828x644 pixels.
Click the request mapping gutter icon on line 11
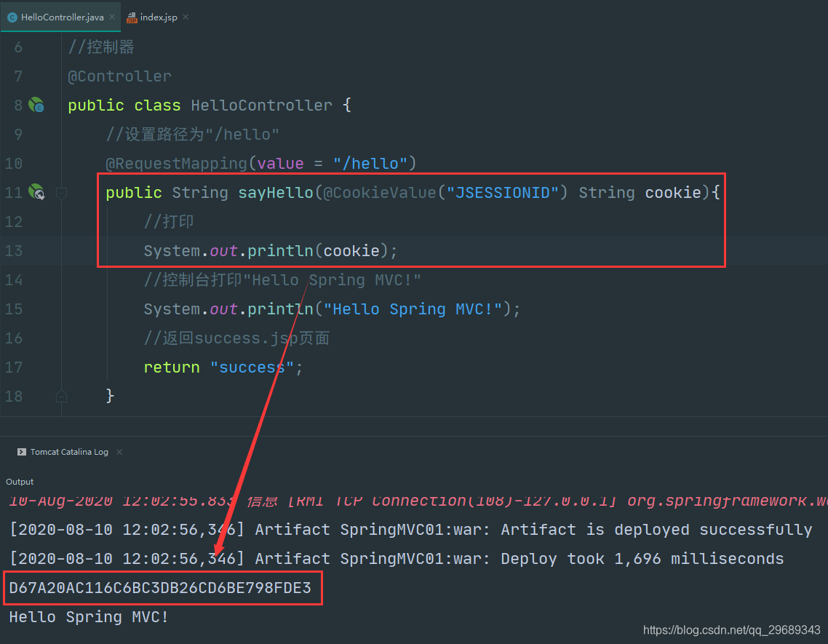tap(36, 192)
